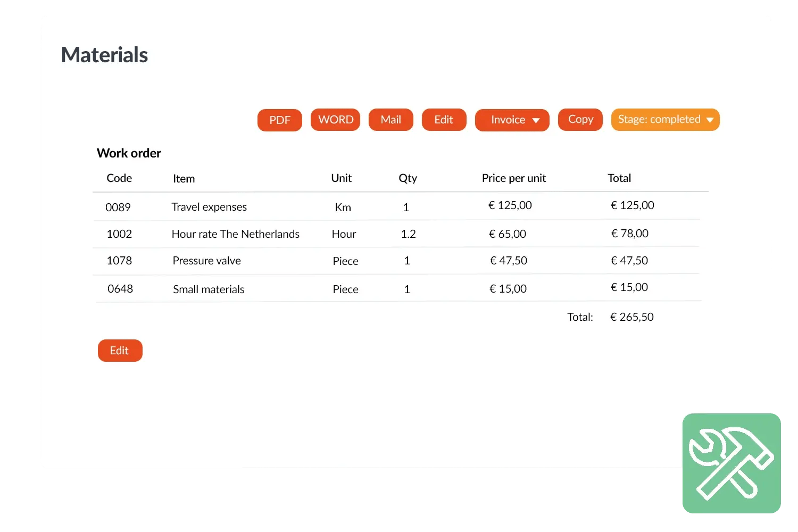Click the Code column header
This screenshot has width=798, height=532.
click(x=119, y=178)
